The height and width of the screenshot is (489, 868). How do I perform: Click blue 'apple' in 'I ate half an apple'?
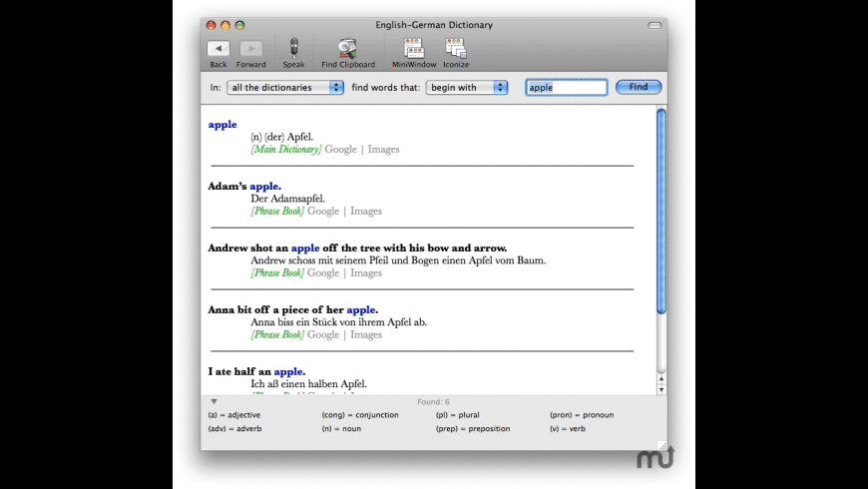tap(288, 371)
